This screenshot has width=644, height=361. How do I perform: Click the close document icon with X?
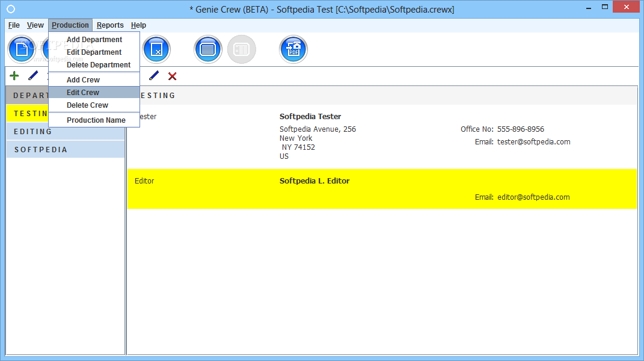pyautogui.click(x=156, y=50)
